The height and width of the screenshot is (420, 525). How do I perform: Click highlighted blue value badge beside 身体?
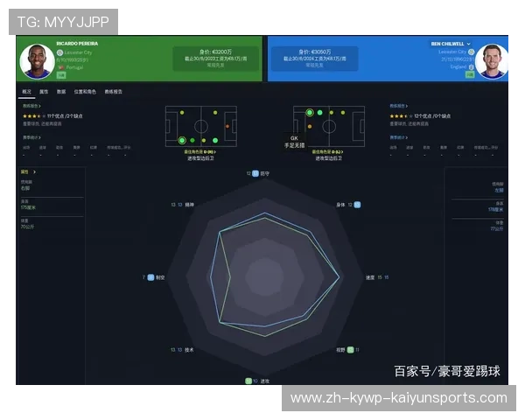click(357, 205)
